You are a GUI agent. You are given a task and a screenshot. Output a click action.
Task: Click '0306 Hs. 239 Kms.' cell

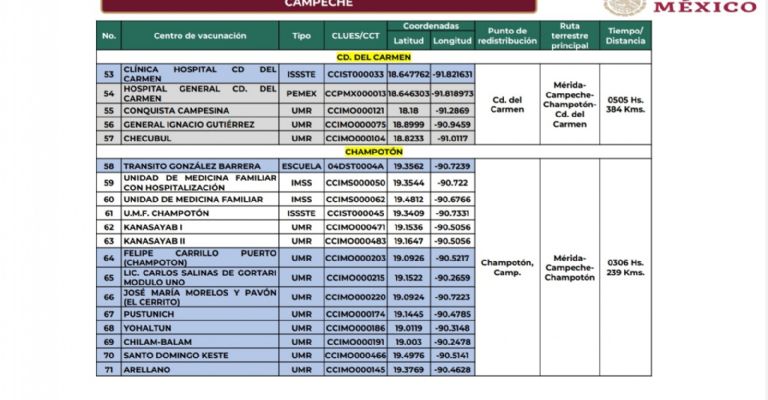point(625,267)
